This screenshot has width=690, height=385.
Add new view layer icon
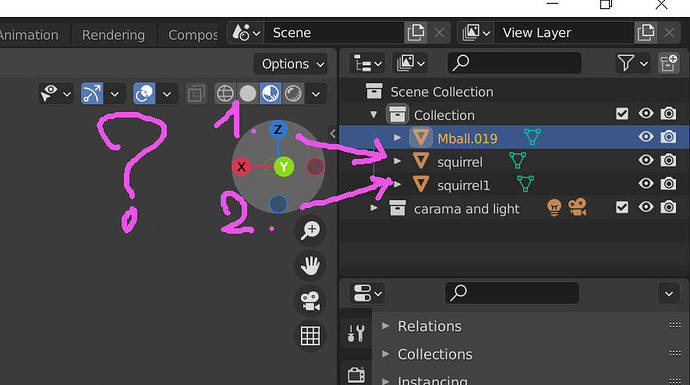point(646,33)
